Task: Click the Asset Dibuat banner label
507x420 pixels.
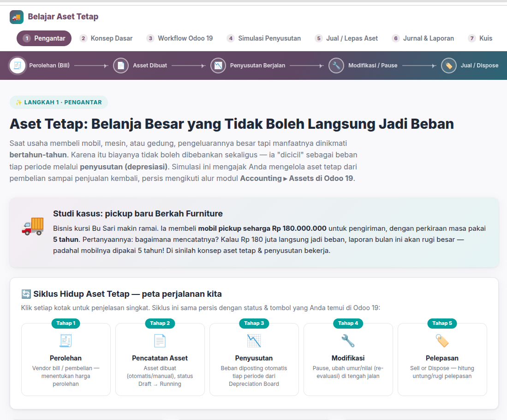Action: pos(150,66)
